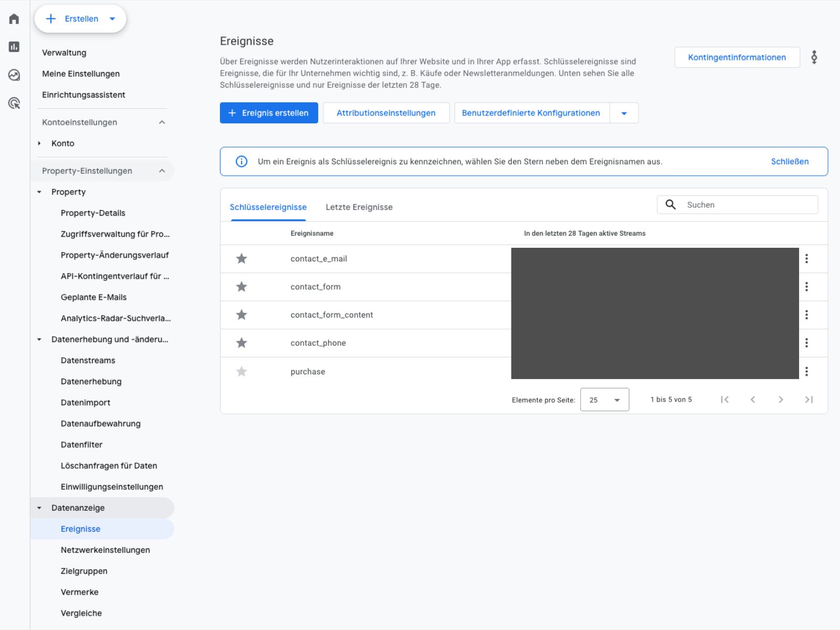The image size is (840, 630).
Task: Open Property-Details
Action: point(93,213)
